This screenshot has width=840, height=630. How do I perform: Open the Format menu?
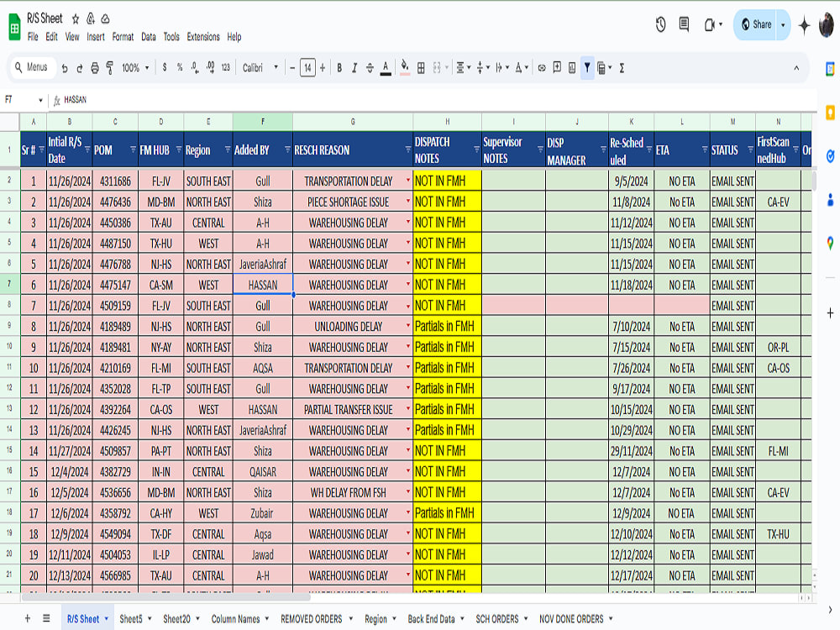tap(123, 37)
